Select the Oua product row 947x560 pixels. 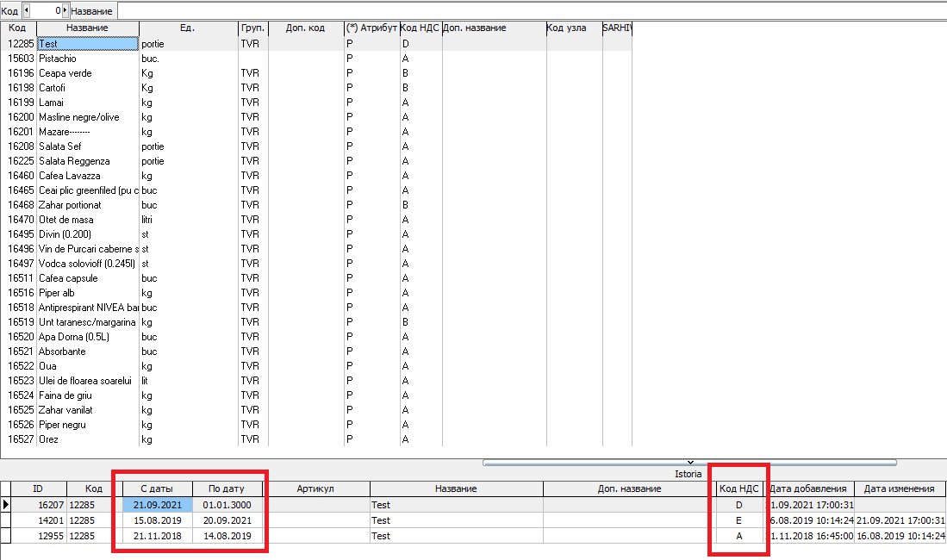[316, 366]
